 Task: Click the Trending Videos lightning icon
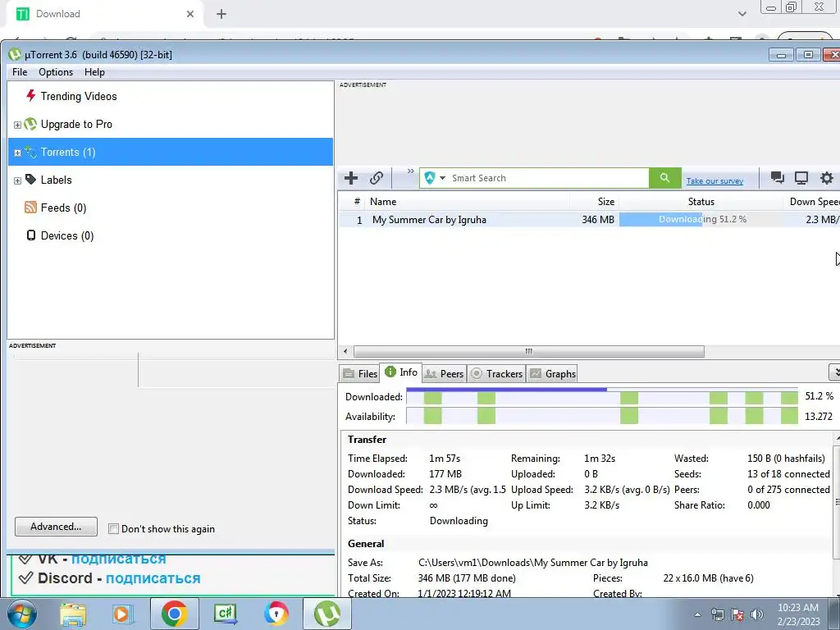pos(31,96)
